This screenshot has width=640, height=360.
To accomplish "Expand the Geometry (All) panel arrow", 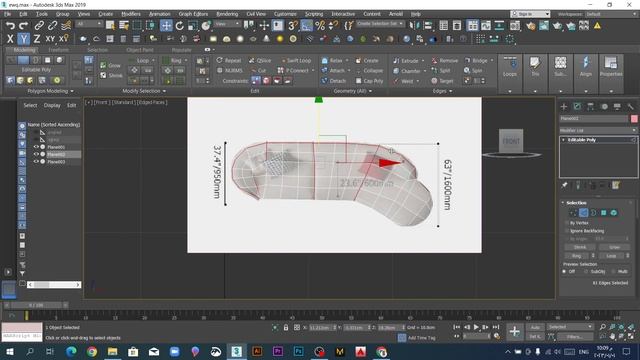I will [370, 91].
